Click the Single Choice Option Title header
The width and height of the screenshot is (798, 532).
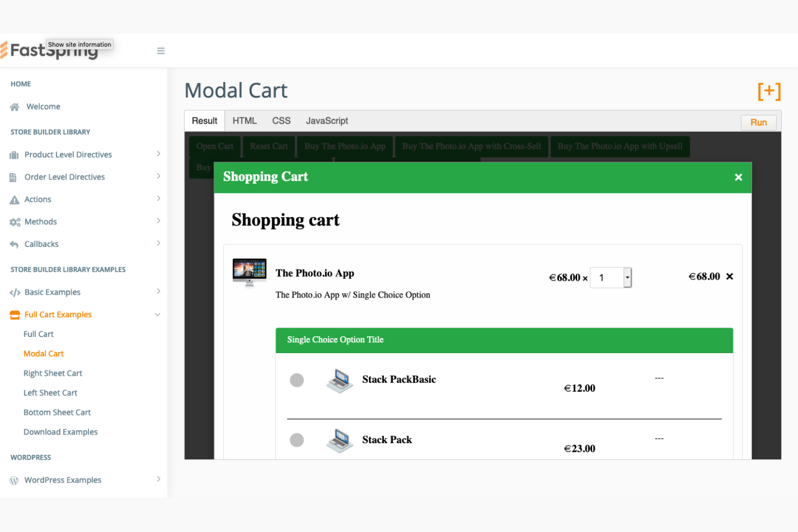(x=504, y=340)
